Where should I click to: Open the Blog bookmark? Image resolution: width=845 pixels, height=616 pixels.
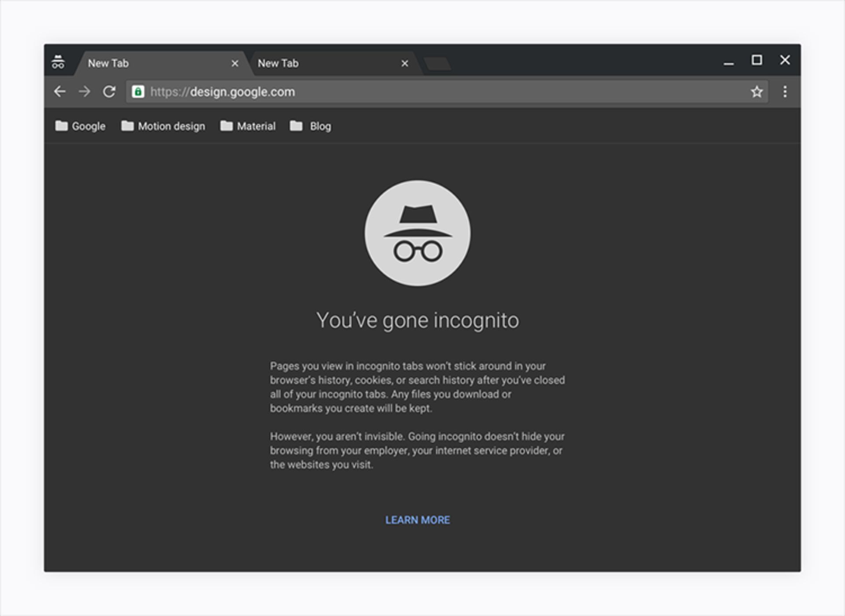pyautogui.click(x=320, y=126)
